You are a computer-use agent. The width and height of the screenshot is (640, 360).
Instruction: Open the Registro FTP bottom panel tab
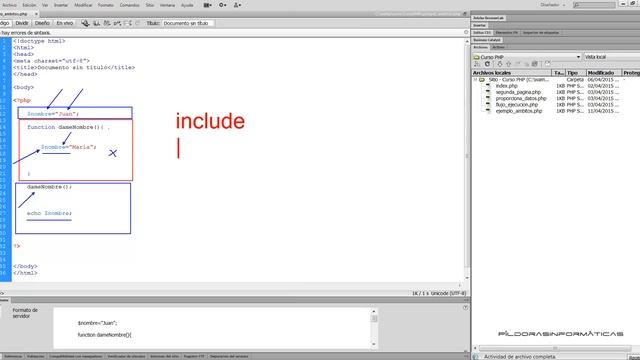tap(194, 356)
